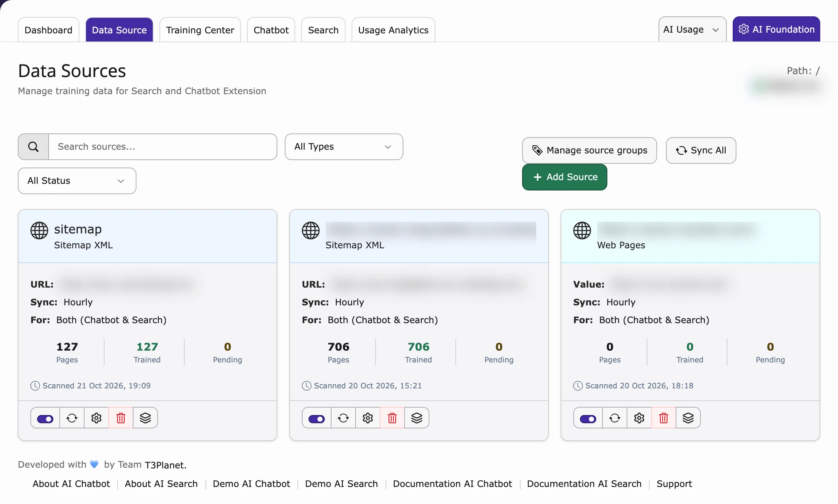Switch to the Dashboard tab
Screen dimensions: 838x504
49,30
